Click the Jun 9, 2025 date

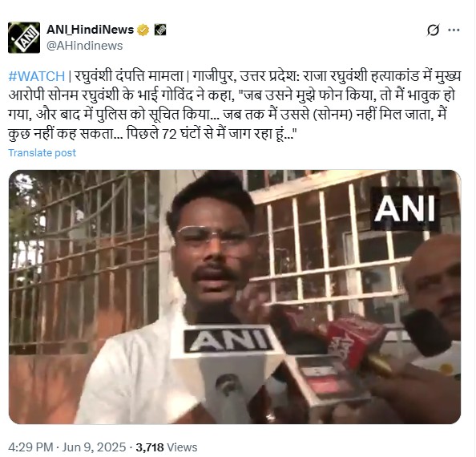pyautogui.click(x=94, y=447)
